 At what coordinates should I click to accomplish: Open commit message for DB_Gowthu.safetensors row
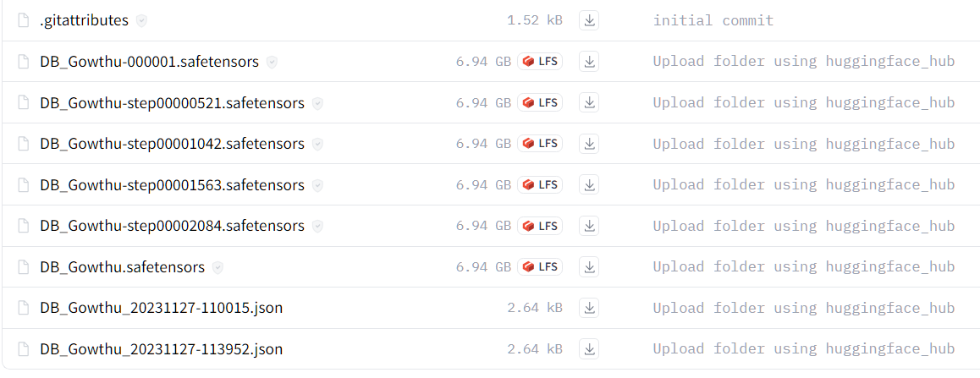(x=804, y=267)
